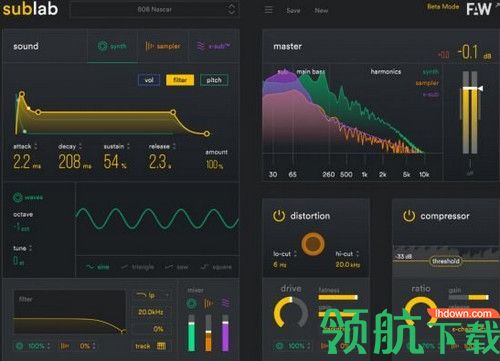This screenshot has width=500, height=361.
Task: Toggle the compressor power button
Action: click(x=409, y=216)
